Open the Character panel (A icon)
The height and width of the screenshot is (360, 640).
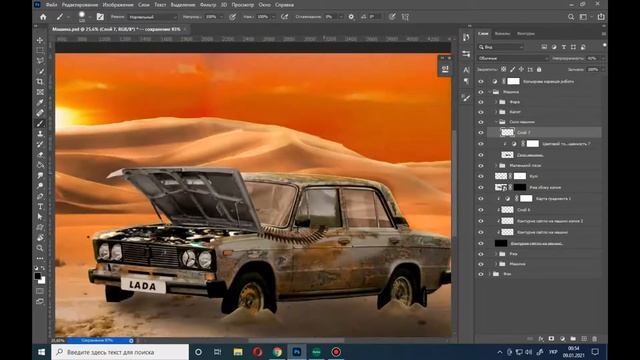click(466, 70)
